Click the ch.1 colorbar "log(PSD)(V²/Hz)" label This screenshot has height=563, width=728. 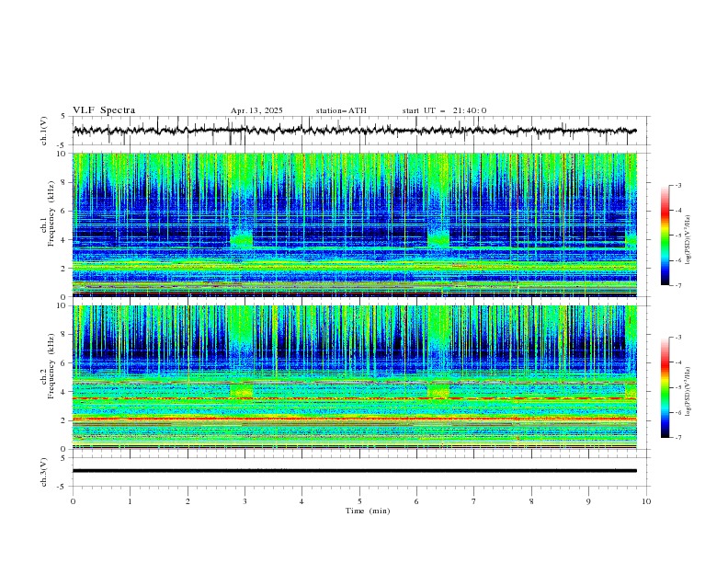point(688,240)
